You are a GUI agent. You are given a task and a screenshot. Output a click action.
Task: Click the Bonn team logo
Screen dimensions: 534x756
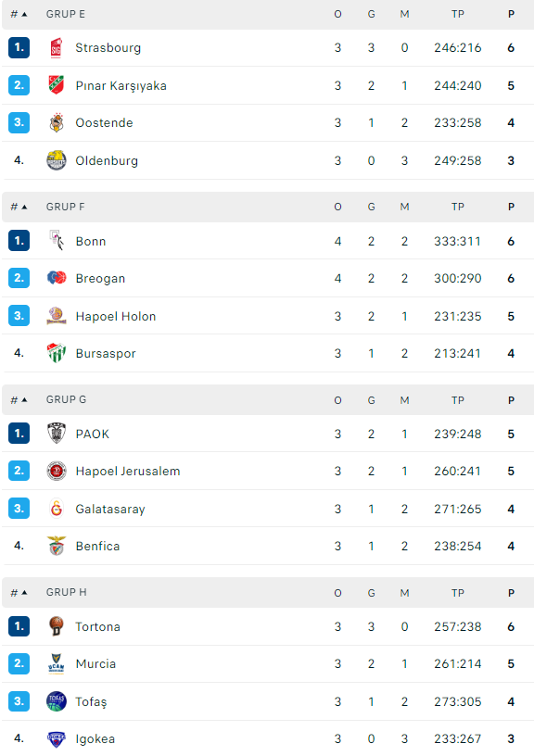click(57, 241)
